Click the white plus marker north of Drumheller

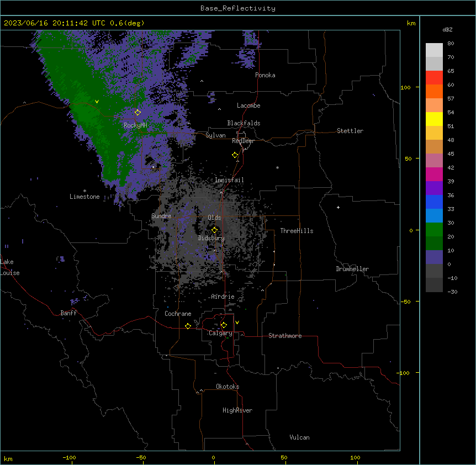point(338,207)
